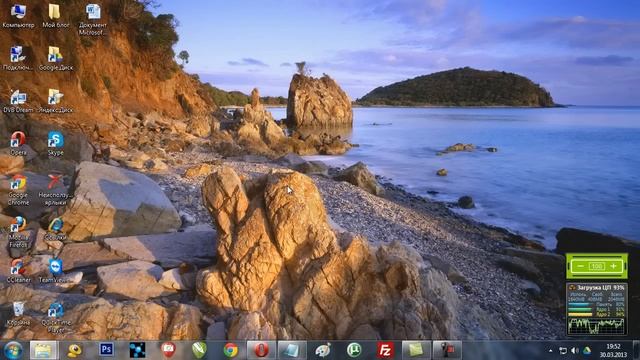Click the 100 value field in green gadget
640x360 pixels.
click(597, 267)
